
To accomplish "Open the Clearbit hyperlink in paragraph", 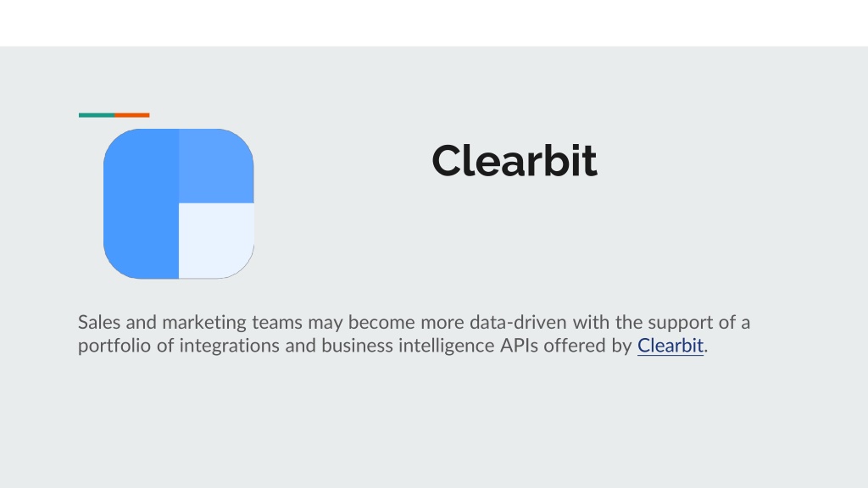I will [670, 346].
